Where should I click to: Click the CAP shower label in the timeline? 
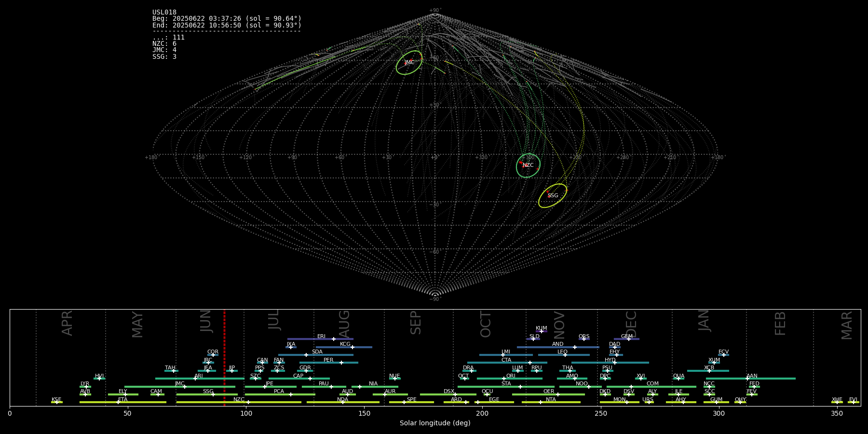298,376
